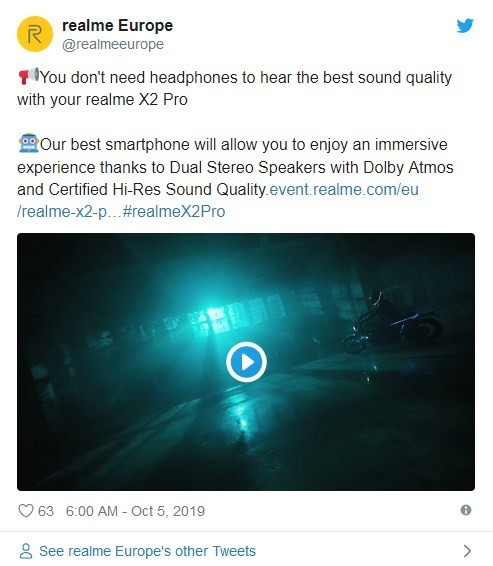Open the #realmeX2Pro hashtag
The image size is (493, 566).
tap(174, 212)
